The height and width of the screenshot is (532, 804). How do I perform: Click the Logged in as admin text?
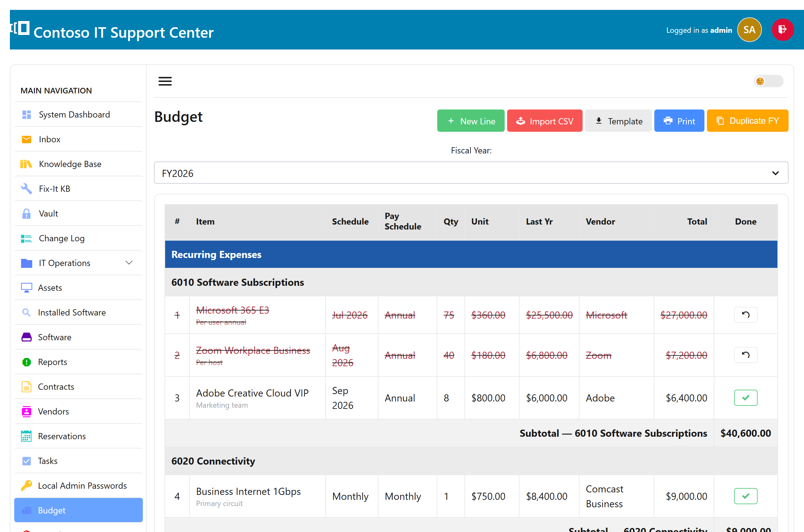pos(699,30)
